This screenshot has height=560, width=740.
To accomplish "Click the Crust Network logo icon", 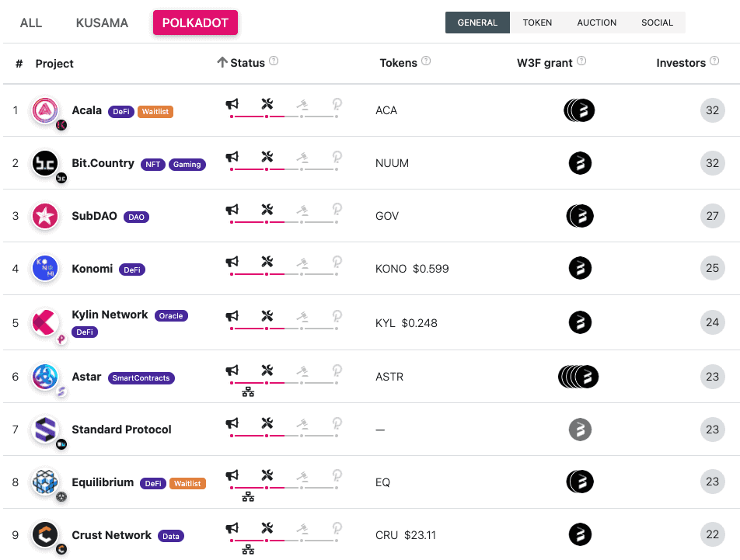I will (x=45, y=534).
